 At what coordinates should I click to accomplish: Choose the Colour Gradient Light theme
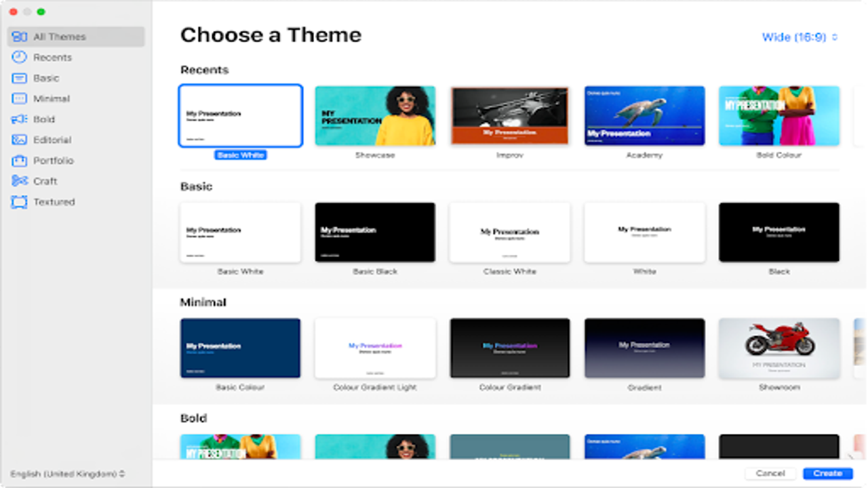375,348
